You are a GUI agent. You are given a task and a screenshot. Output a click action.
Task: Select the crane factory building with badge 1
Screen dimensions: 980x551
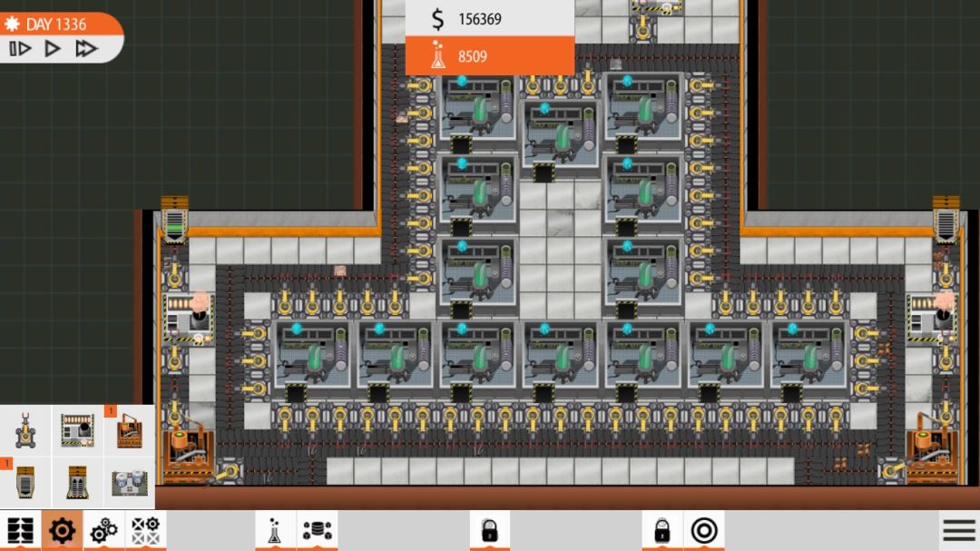129,431
